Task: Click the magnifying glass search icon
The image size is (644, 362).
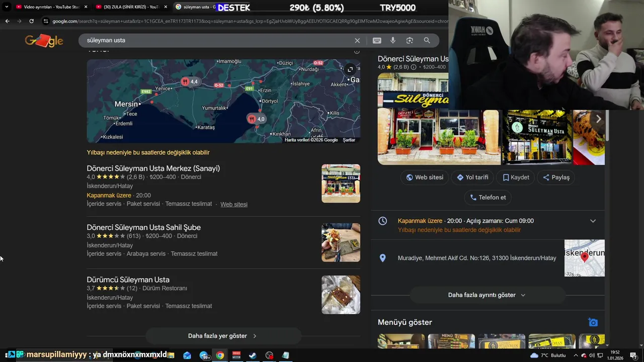Action: pyautogui.click(x=427, y=40)
